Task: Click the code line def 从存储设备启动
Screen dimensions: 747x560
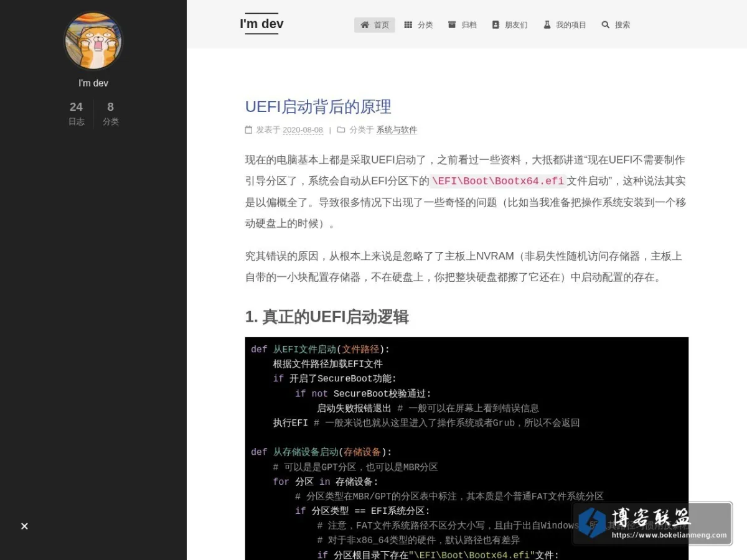Action: [321, 452]
